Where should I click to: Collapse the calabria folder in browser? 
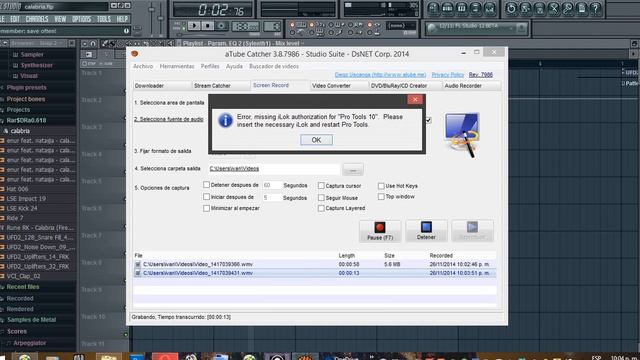point(20,131)
